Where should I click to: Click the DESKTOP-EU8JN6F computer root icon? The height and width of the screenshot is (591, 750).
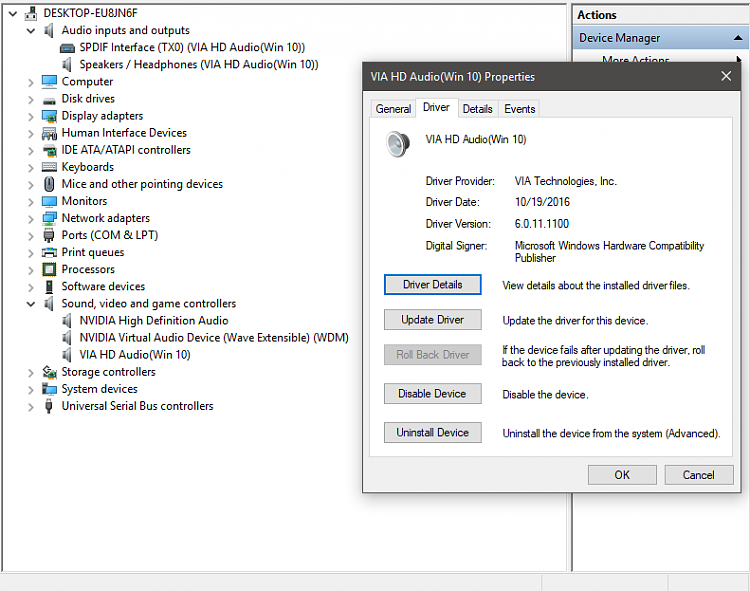point(31,13)
